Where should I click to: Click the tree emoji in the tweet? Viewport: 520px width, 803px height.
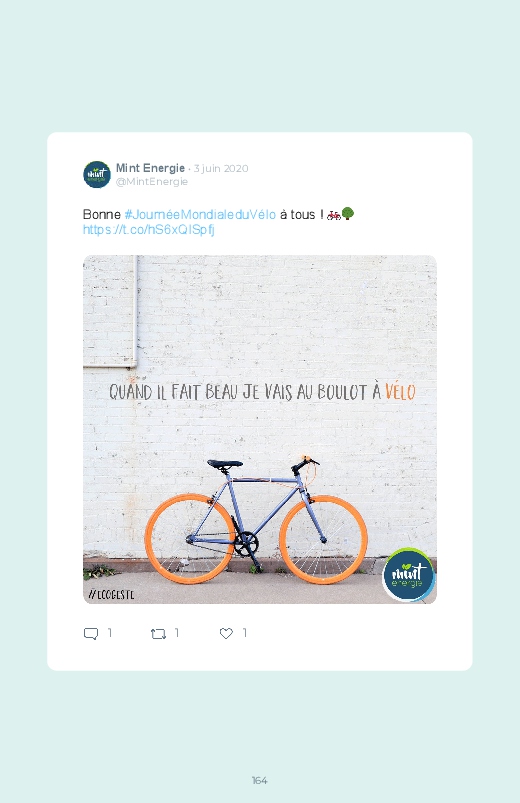pos(348,214)
